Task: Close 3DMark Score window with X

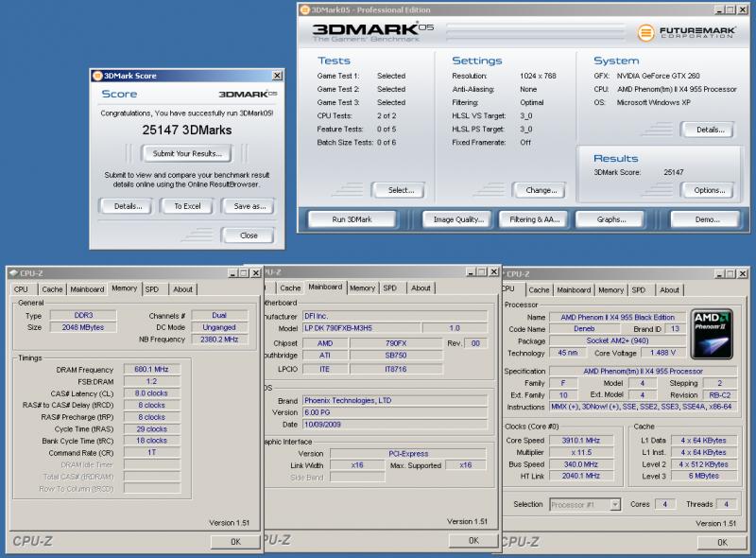Action: coord(277,76)
